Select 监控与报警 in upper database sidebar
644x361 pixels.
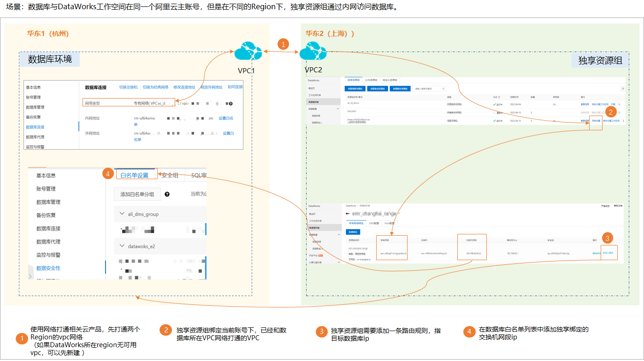click(x=35, y=147)
